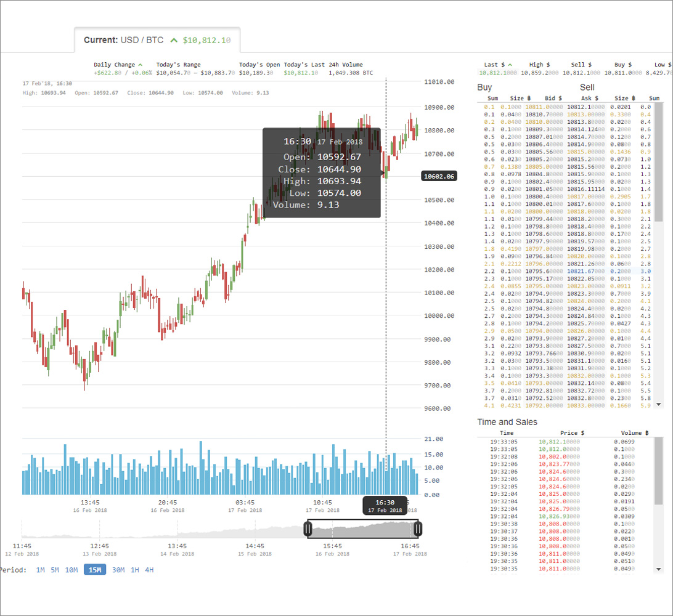The width and height of the screenshot is (673, 616).
Task: Select the 4H period
Action: [149, 570]
